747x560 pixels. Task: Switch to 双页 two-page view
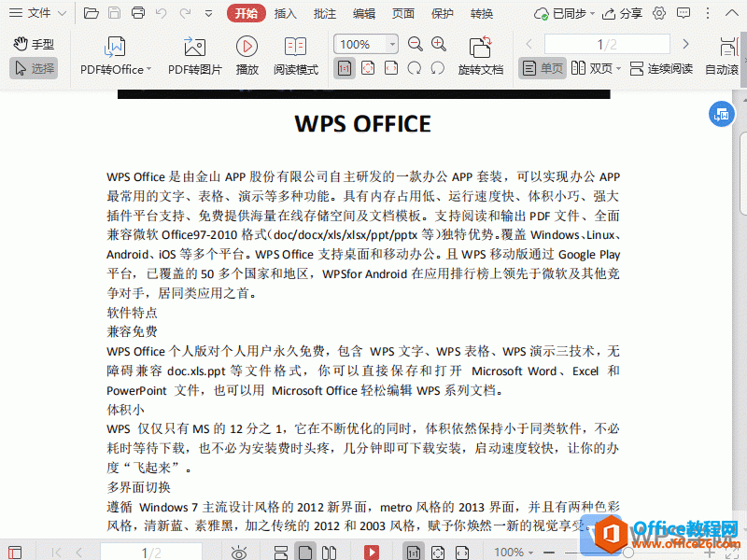pos(592,67)
